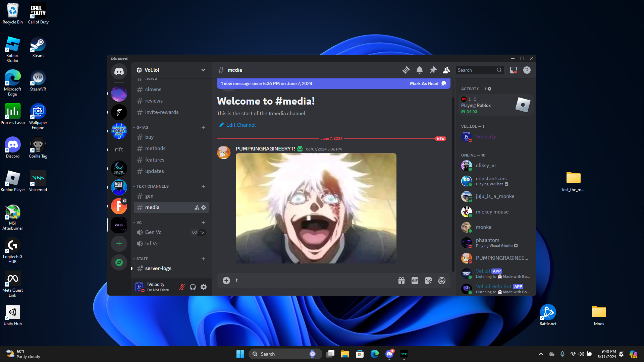Click the Explore Discoverable Servers compass
644x362 pixels.
tap(119, 262)
